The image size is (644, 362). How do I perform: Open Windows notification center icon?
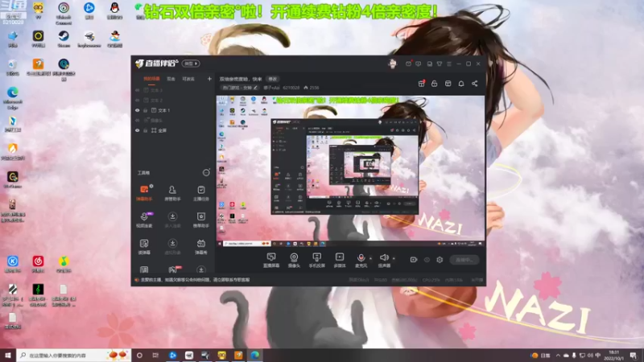click(634, 356)
